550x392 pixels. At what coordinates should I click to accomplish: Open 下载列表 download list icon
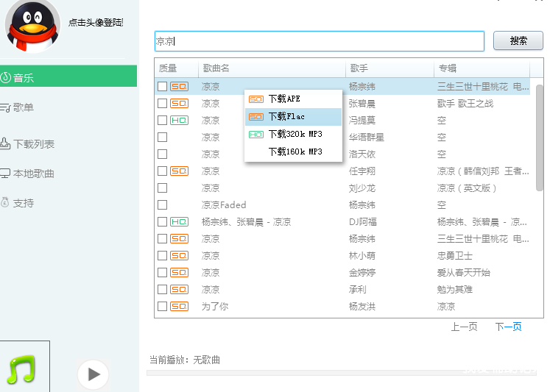pos(5,144)
